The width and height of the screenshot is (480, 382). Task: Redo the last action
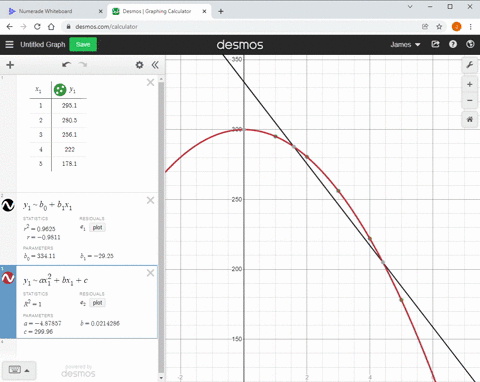pos(83,65)
